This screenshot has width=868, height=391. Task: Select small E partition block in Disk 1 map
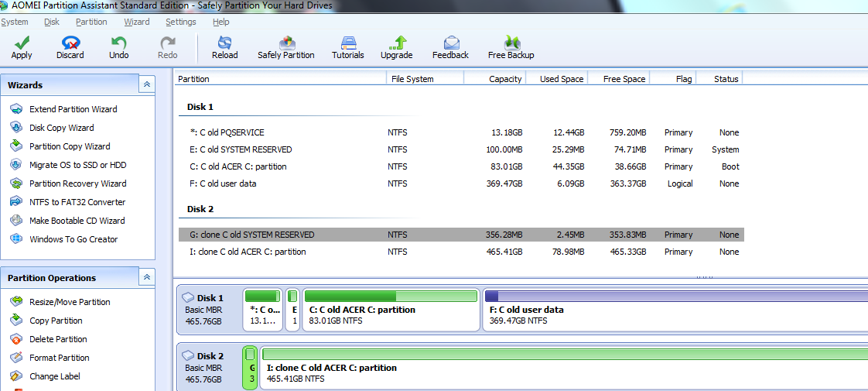pos(293,310)
